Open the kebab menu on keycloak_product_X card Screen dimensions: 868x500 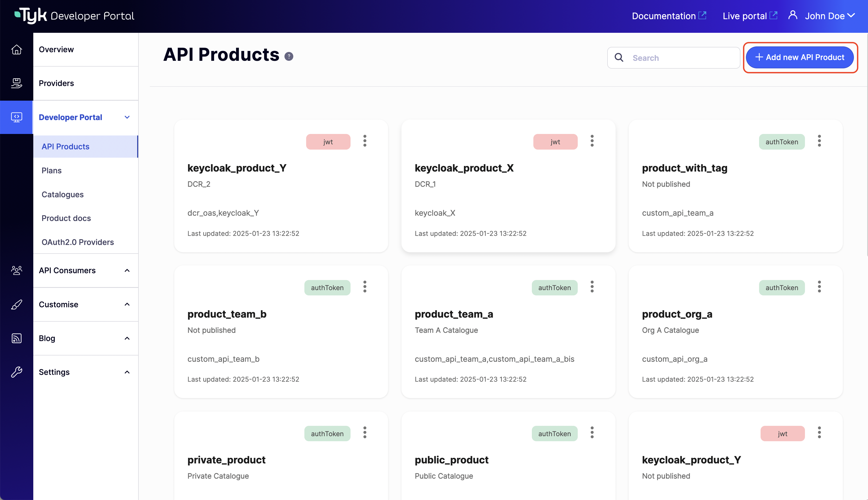[592, 141]
